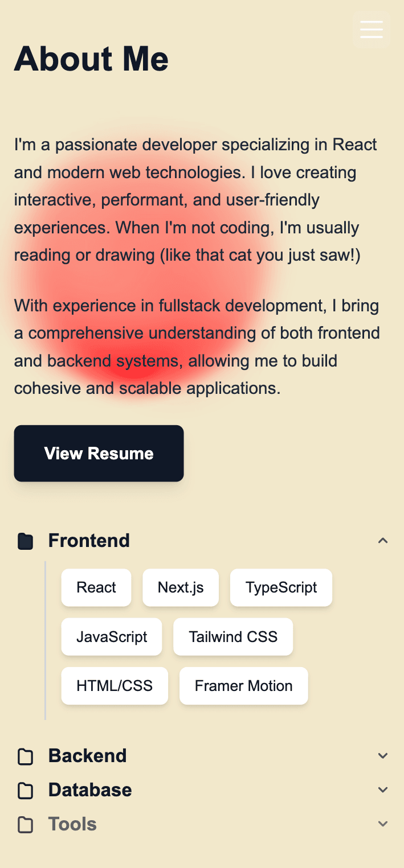Click the HTML/CSS skill tag

click(115, 686)
